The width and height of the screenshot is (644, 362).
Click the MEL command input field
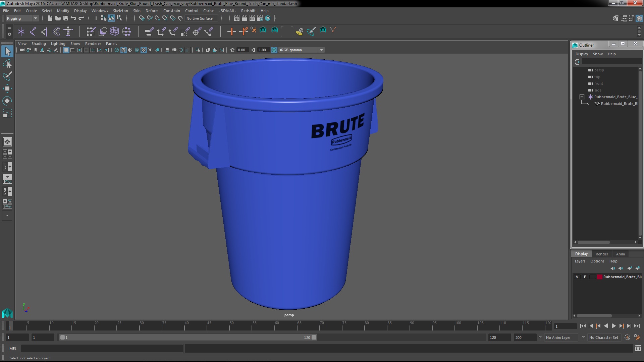tap(102, 349)
